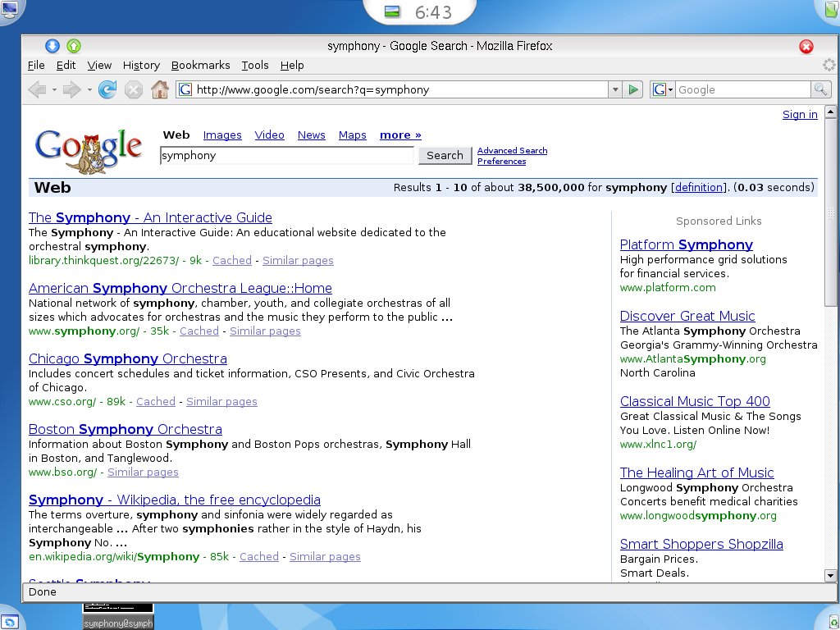Click the page scrollbar down arrow
Viewport: 840px width, 630px height.
pyautogui.click(x=830, y=576)
